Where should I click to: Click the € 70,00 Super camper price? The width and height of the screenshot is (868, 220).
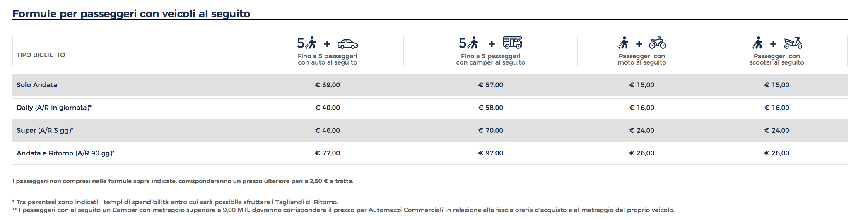click(x=491, y=130)
